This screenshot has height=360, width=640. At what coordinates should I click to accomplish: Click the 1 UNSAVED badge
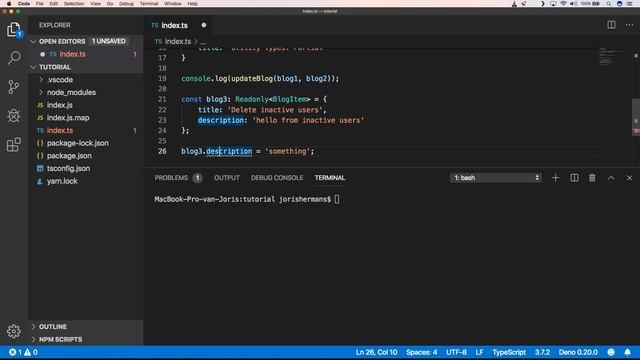[x=109, y=41]
